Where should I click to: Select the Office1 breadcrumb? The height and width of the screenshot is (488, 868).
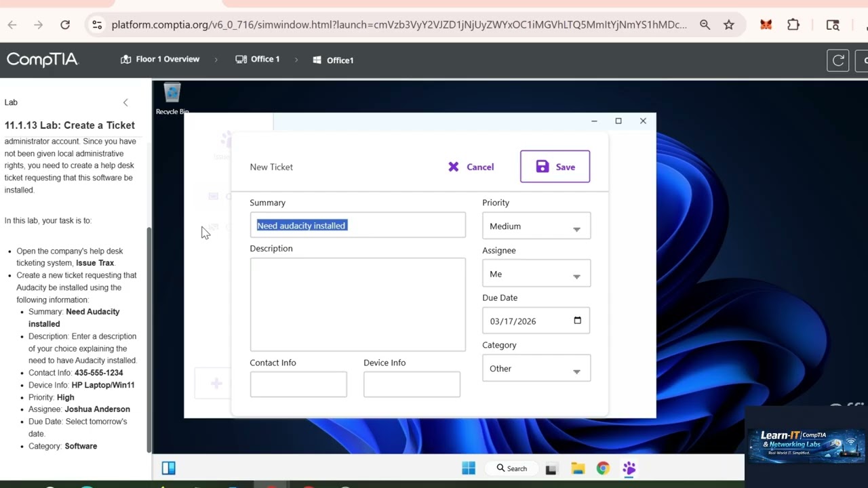[333, 60]
